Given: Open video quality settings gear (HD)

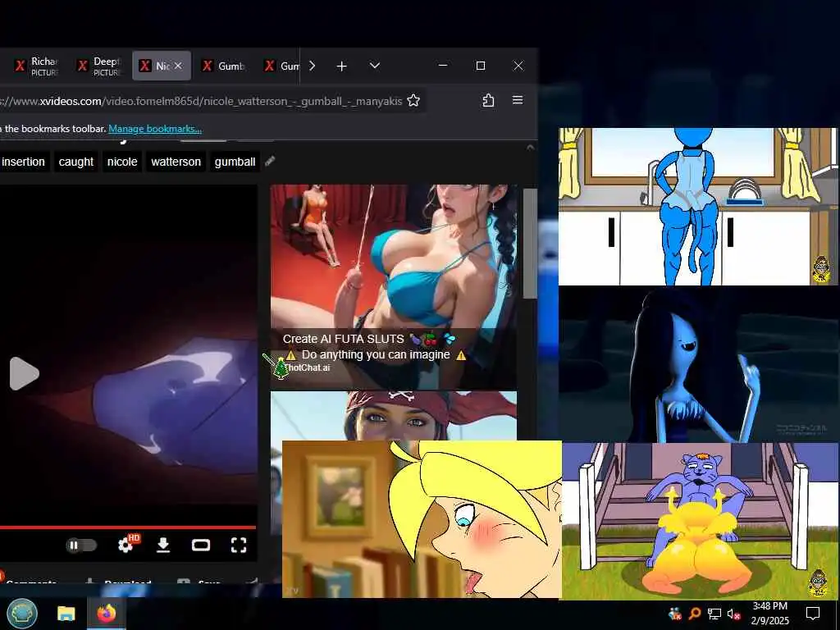Looking at the screenshot, I should click(127, 544).
